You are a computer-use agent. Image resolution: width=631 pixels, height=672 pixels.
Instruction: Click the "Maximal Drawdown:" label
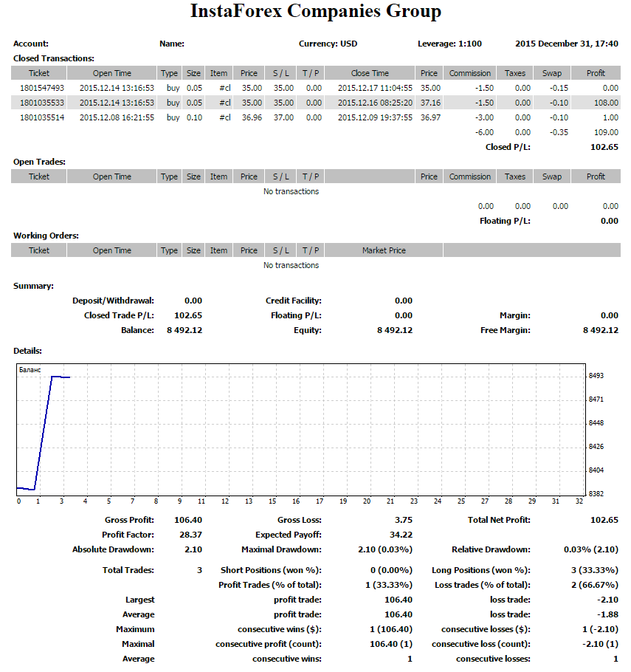pyautogui.click(x=281, y=549)
